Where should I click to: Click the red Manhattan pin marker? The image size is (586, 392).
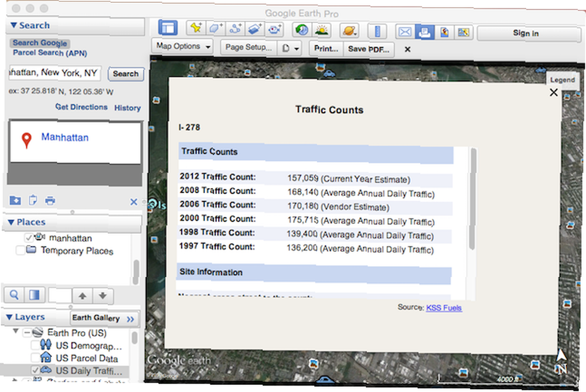[x=26, y=140]
